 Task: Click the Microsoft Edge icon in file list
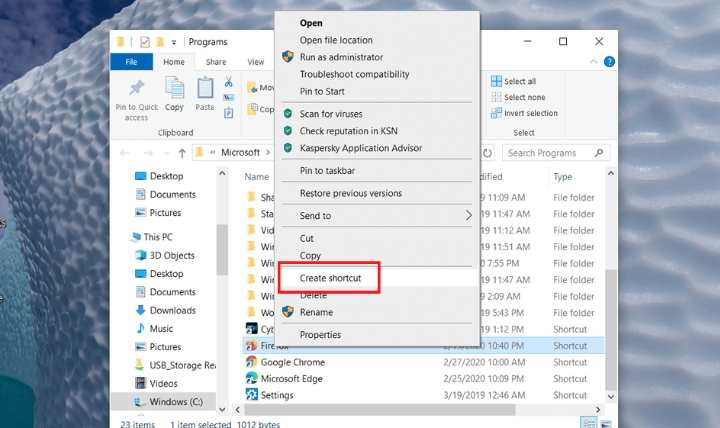pyautogui.click(x=252, y=378)
